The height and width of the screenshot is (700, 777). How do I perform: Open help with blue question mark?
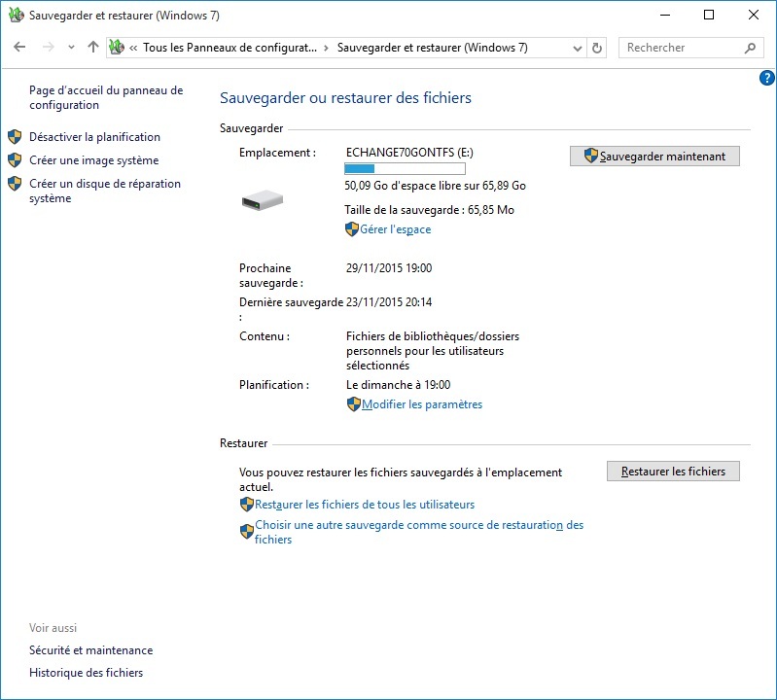pyautogui.click(x=766, y=78)
